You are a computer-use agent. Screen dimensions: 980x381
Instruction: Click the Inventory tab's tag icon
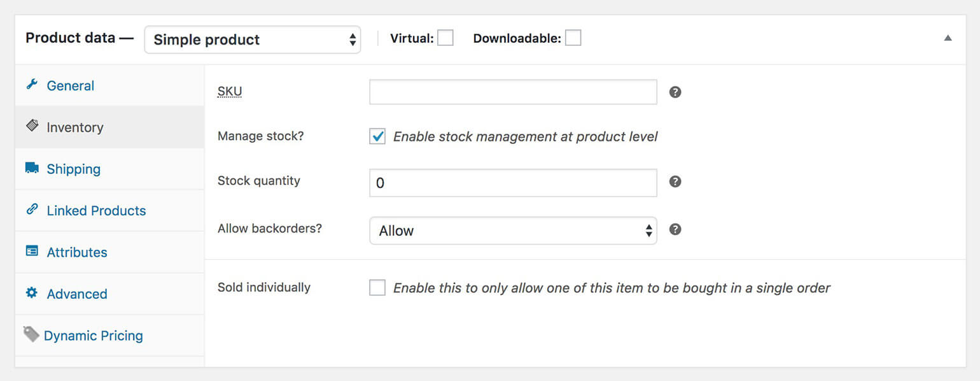[x=32, y=126]
